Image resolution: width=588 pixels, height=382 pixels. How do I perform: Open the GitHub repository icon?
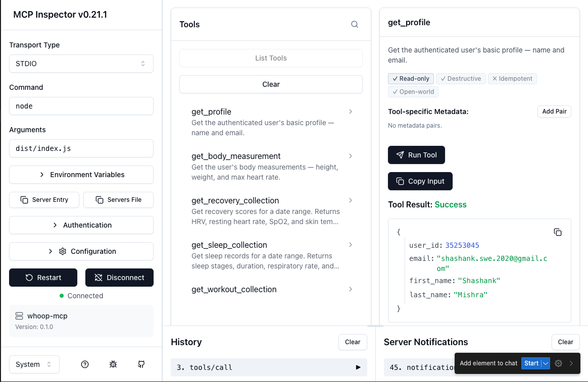[141, 364]
